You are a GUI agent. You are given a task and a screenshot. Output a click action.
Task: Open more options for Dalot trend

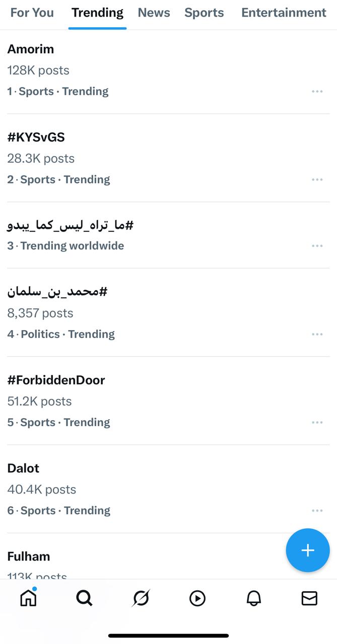coord(317,511)
